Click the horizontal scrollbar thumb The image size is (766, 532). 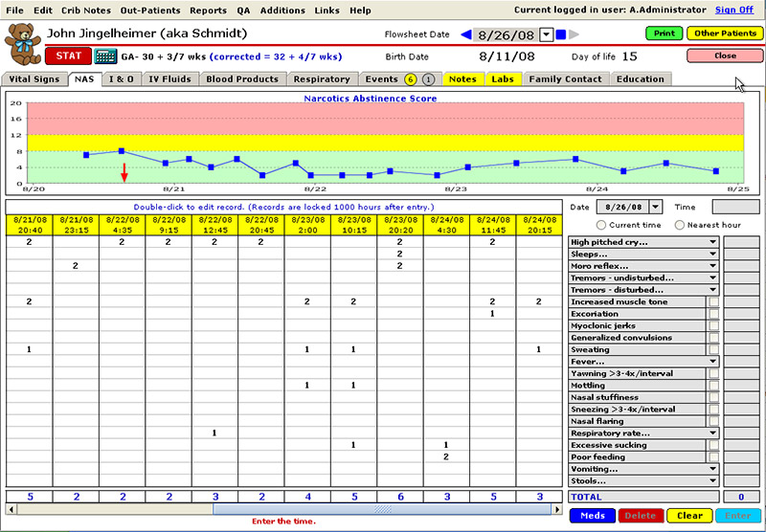click(382, 510)
